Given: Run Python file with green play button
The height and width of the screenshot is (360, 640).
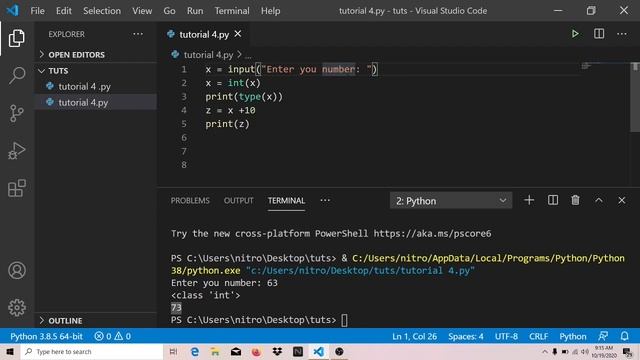Looking at the screenshot, I should pyautogui.click(x=575, y=34).
